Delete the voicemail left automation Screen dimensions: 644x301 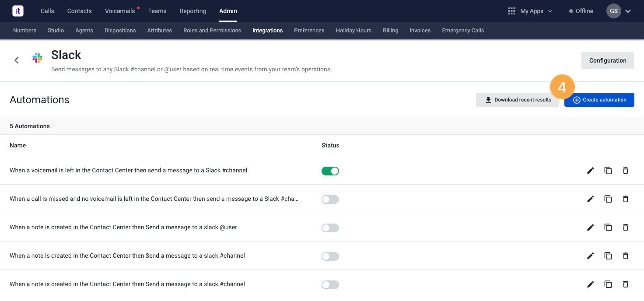click(x=626, y=171)
